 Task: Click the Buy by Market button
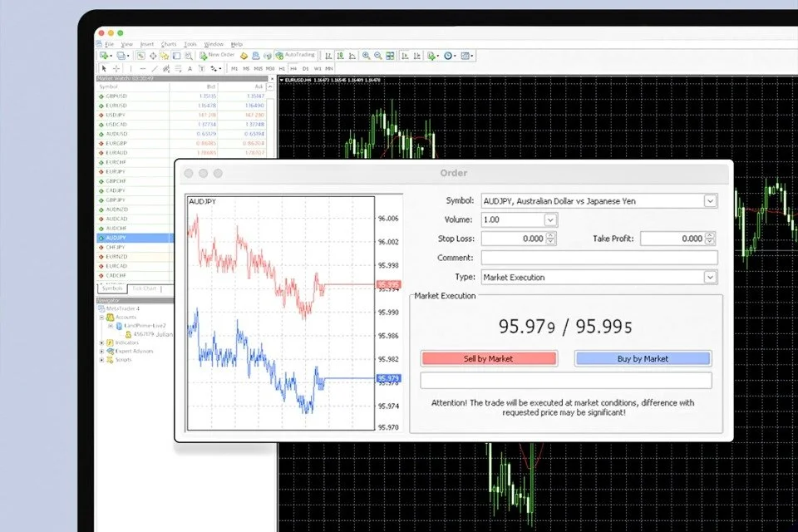643,357
